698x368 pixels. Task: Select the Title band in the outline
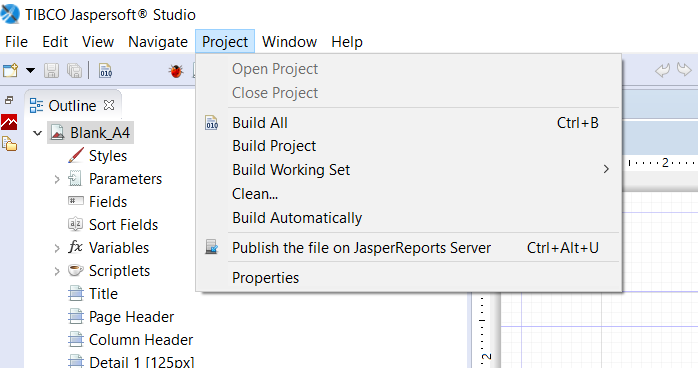coord(103,294)
